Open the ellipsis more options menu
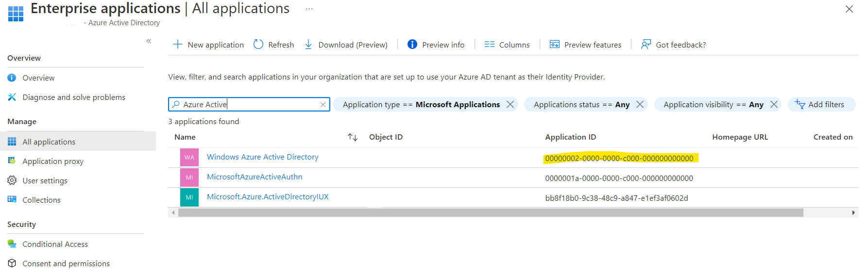The image size is (868, 273). tap(309, 9)
